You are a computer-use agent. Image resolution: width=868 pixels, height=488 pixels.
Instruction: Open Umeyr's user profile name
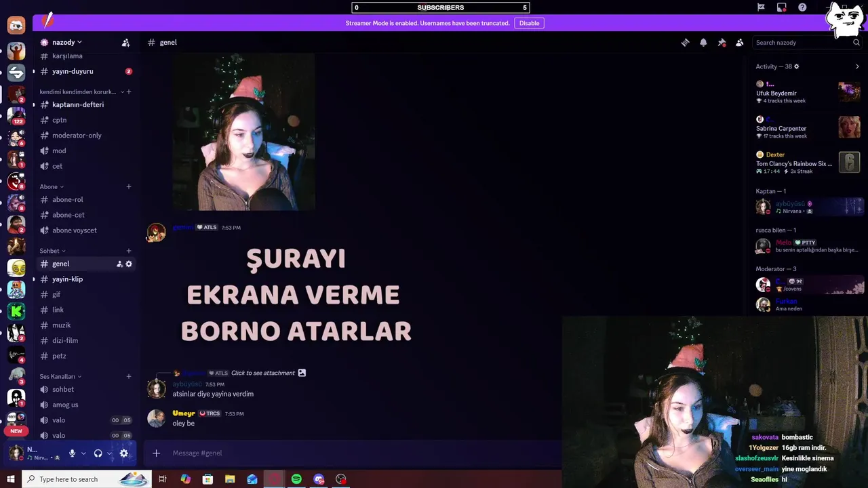(184, 413)
